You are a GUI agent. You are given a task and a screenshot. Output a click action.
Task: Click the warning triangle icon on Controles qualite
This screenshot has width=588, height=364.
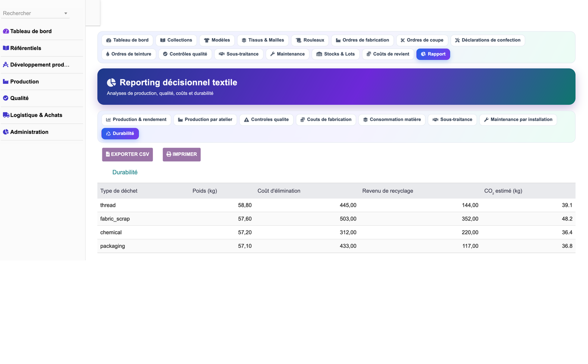point(246,120)
